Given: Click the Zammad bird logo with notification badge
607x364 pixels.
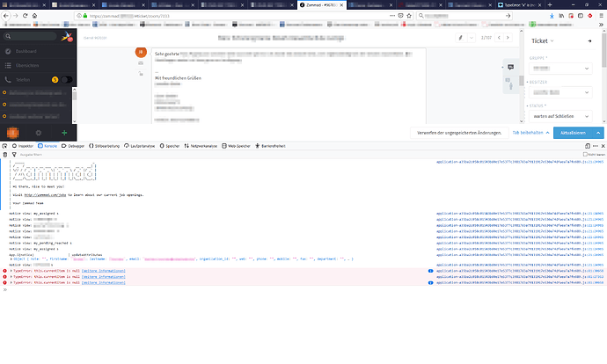Looking at the screenshot, I should tap(67, 37).
